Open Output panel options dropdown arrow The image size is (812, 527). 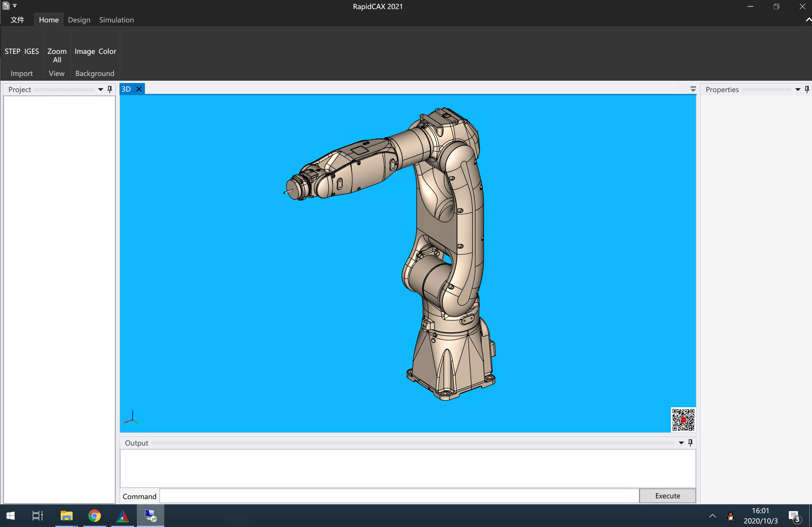tap(681, 443)
